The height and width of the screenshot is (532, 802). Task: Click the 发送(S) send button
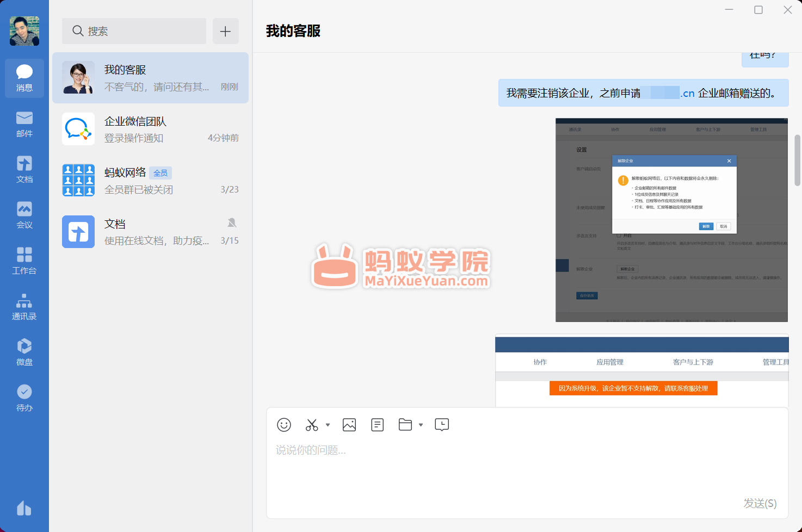[x=760, y=503]
